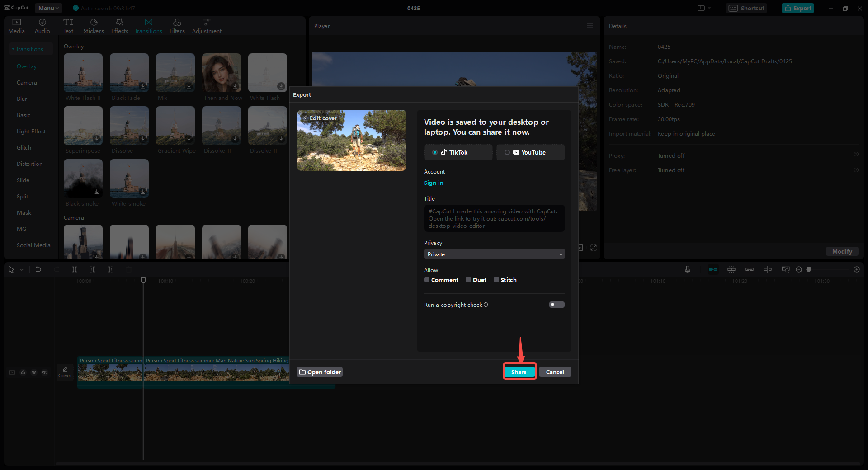868x470 pixels.
Task: Click the Sign in link
Action: [434, 183]
